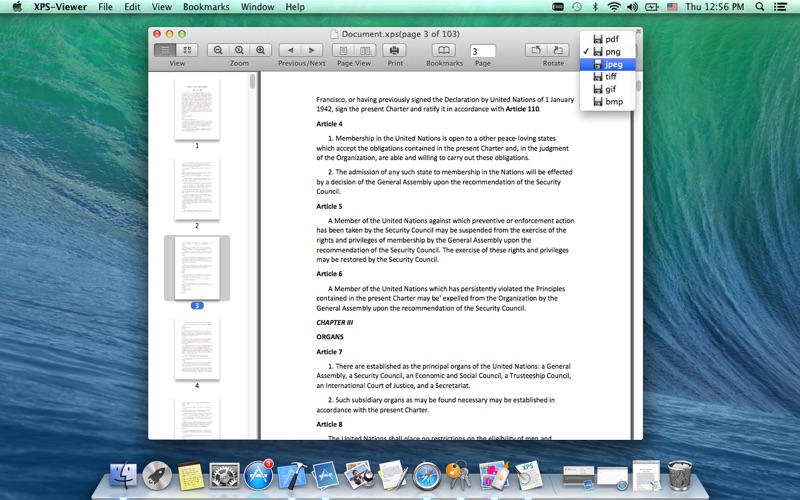
Task: Click the document view scrollbar
Action: coord(638,86)
